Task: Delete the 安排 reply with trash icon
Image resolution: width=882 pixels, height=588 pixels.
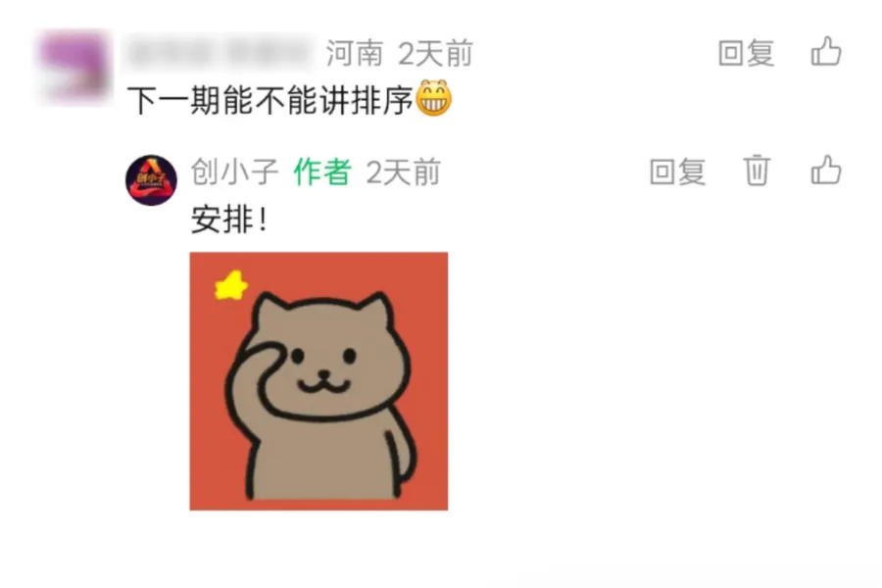Action: pos(756,170)
